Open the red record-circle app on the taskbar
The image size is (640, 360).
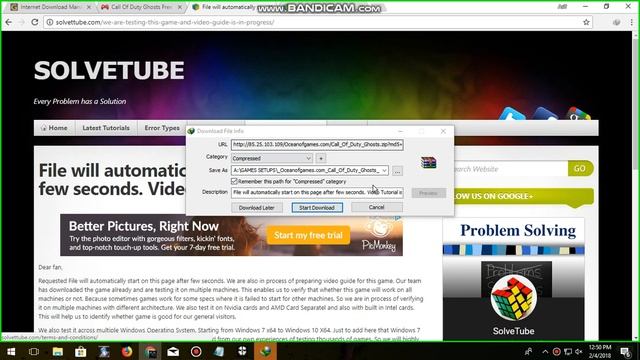pos(196,351)
